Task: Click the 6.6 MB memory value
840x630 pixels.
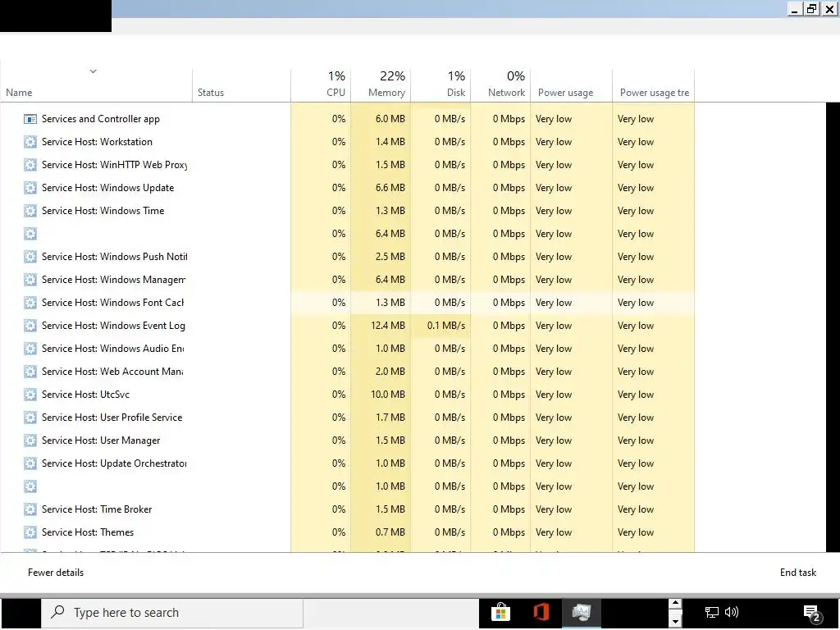Action: pyautogui.click(x=390, y=188)
